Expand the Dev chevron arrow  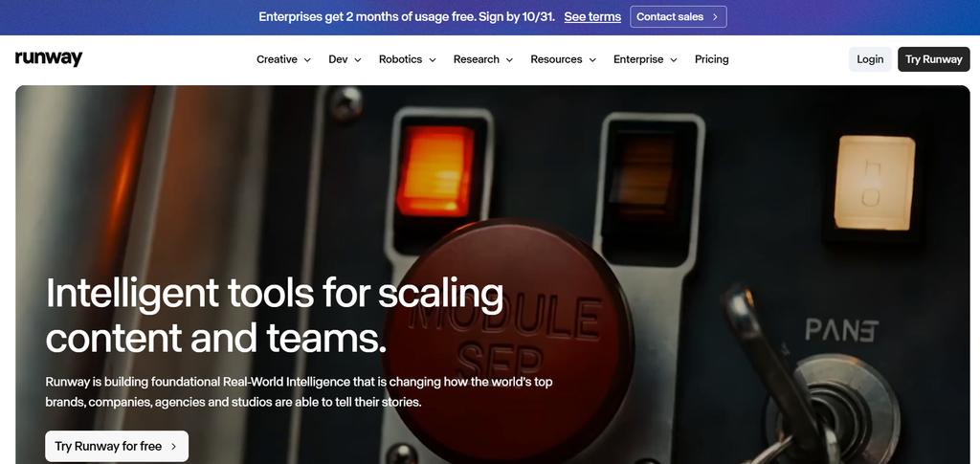358,60
